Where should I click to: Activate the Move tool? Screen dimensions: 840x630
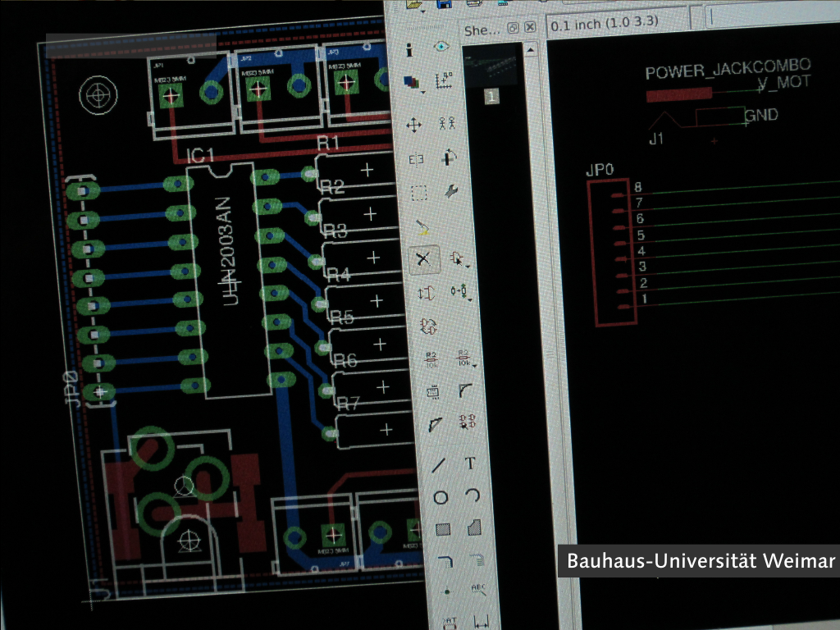[414, 125]
